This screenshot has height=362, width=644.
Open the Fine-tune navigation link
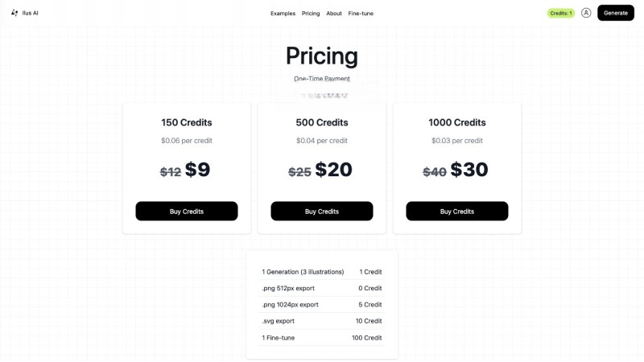361,13
